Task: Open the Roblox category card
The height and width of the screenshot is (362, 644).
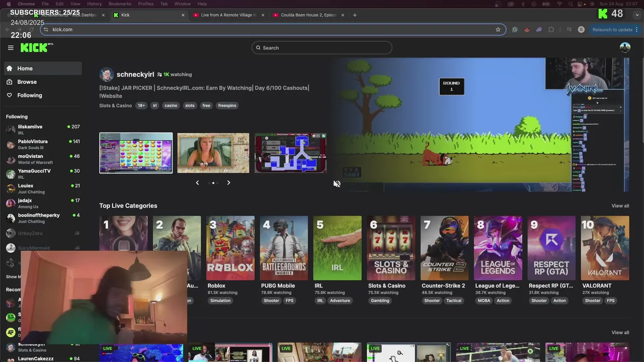Action: pos(230,248)
